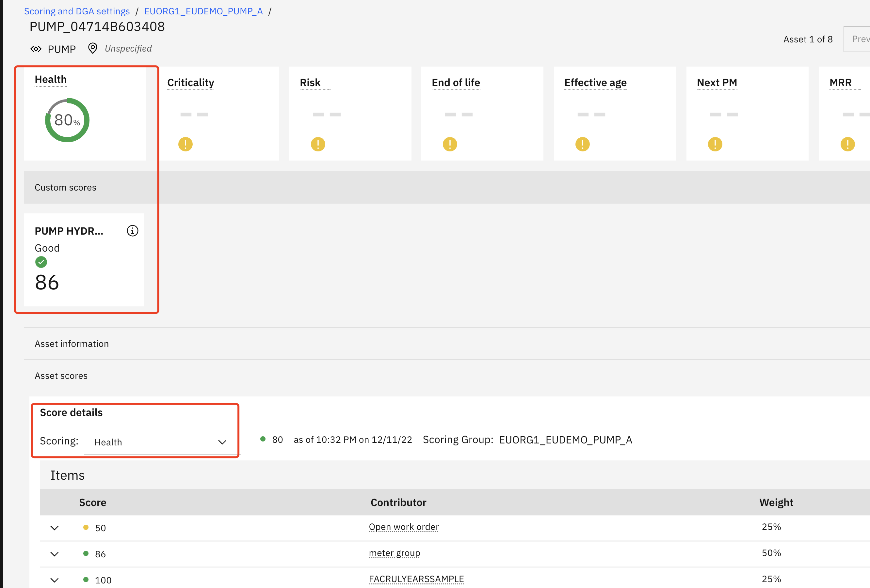Screen dimensions: 870x588
Task: Expand the FACRULYEARSSAMPLE row chevron
Action: [55, 580]
